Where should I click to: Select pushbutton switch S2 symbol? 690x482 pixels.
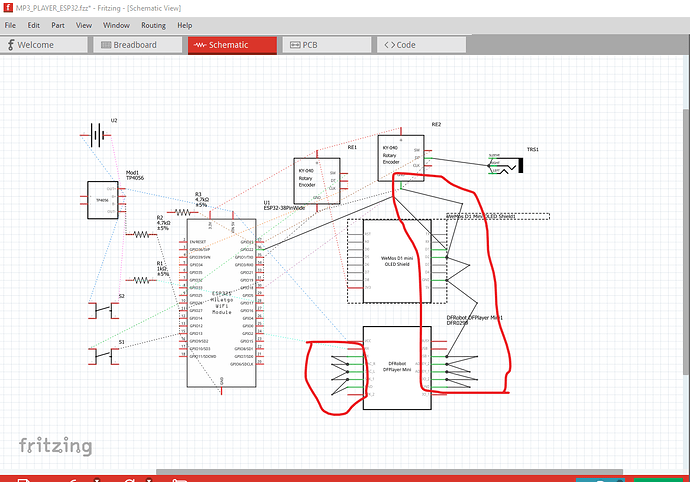pyautogui.click(x=102, y=309)
